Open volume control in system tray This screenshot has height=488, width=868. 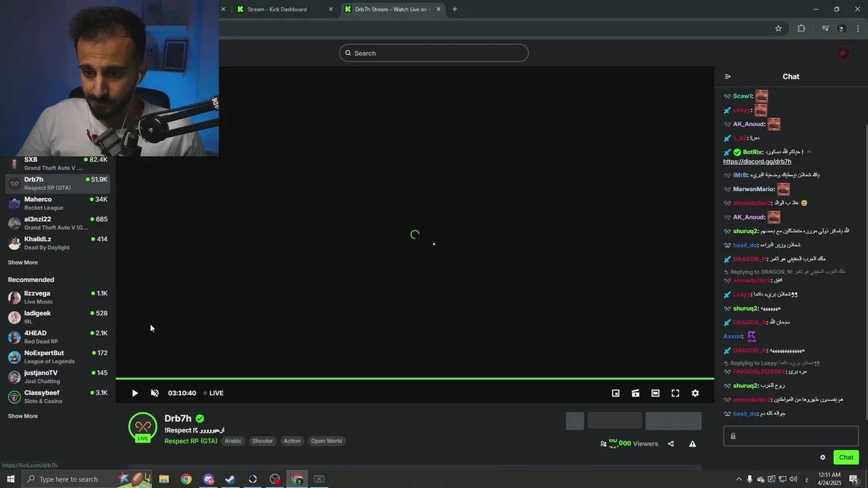(x=793, y=479)
